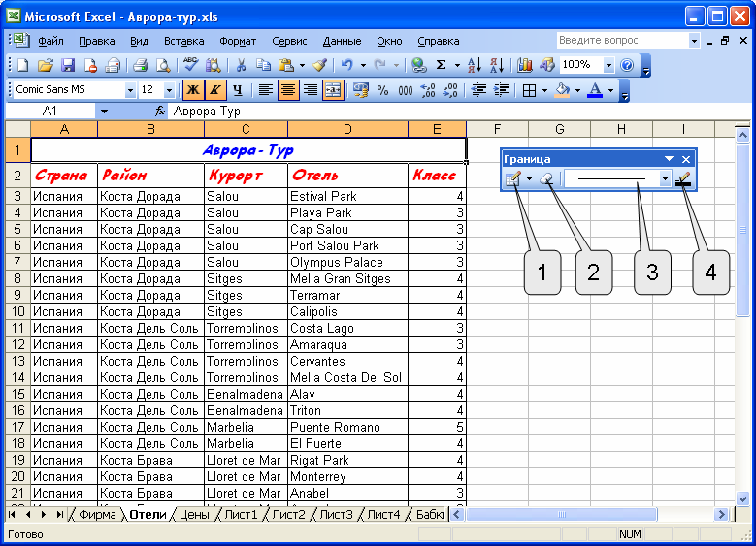This screenshot has height=546, width=756.
Task: Sort descending with the Я-A icon
Action: tap(497, 65)
